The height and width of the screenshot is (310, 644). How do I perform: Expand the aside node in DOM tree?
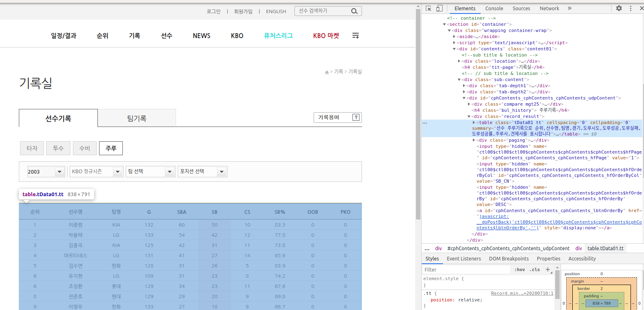pyautogui.click(x=454, y=36)
